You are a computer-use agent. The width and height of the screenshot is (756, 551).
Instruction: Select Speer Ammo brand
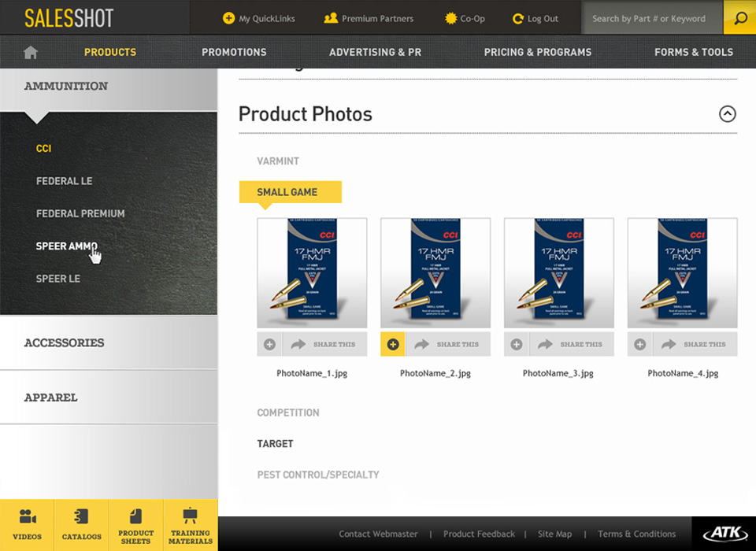tap(66, 246)
